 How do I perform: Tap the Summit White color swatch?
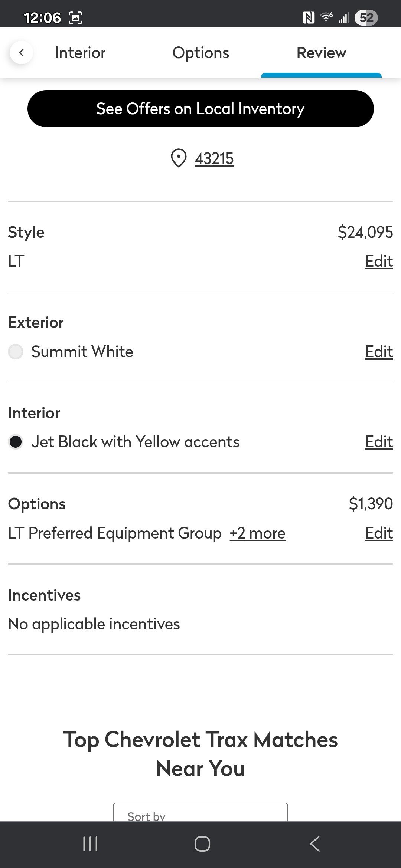16,352
